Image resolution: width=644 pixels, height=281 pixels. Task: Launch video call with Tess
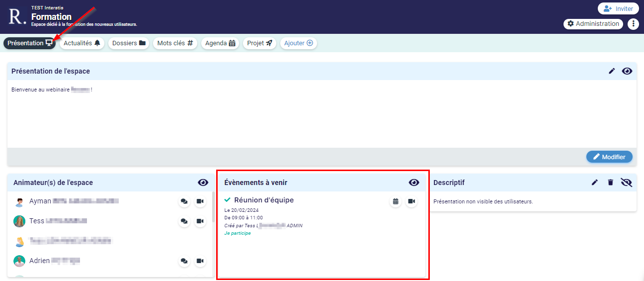coord(200,221)
